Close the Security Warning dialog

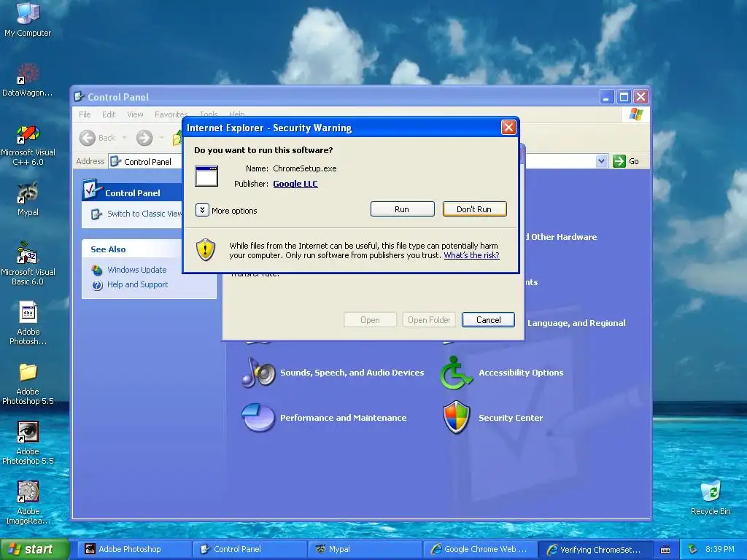click(508, 127)
